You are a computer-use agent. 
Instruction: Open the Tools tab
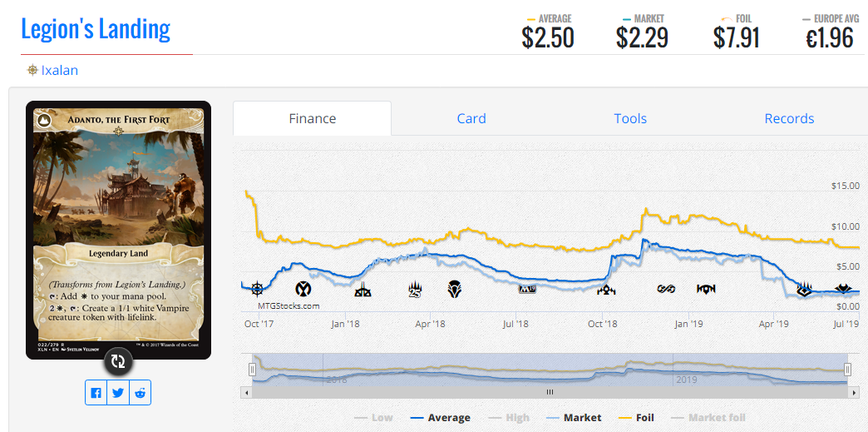630,119
